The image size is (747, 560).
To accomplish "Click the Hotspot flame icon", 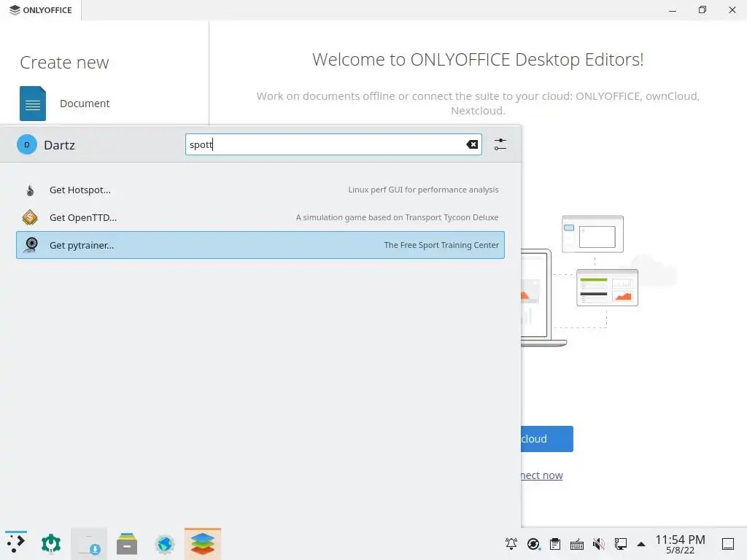I will point(30,190).
